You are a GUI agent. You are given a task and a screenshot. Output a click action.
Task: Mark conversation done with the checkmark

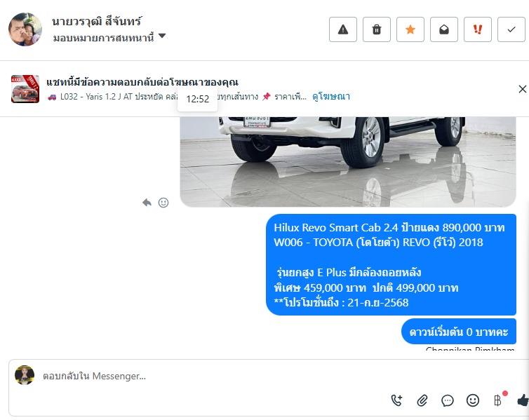(511, 29)
